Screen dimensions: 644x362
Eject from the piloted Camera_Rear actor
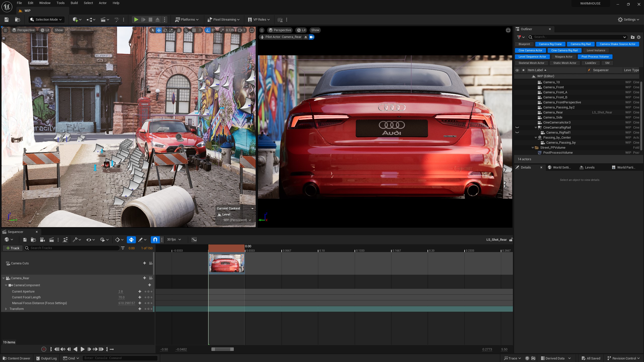pos(306,37)
